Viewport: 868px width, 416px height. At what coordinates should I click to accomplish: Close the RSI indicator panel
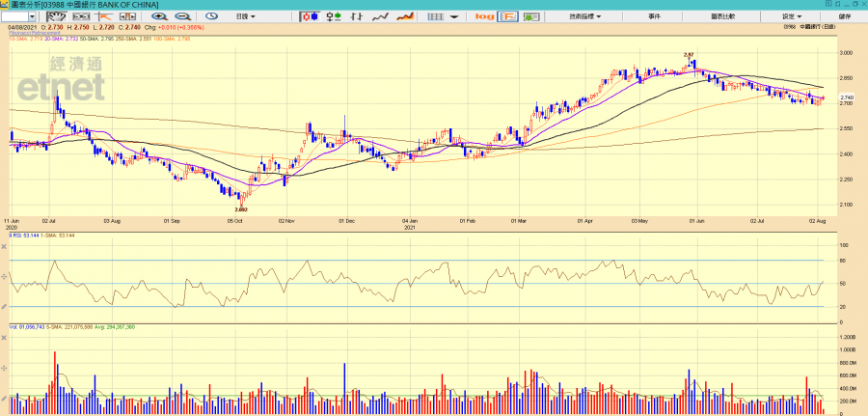pos(4,246)
